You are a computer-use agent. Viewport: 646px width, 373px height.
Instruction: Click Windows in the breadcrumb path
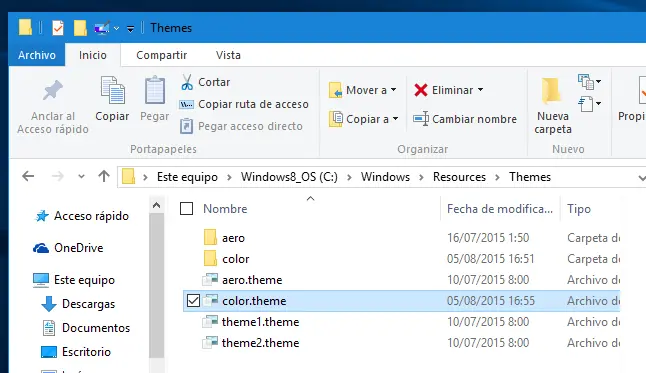click(385, 177)
